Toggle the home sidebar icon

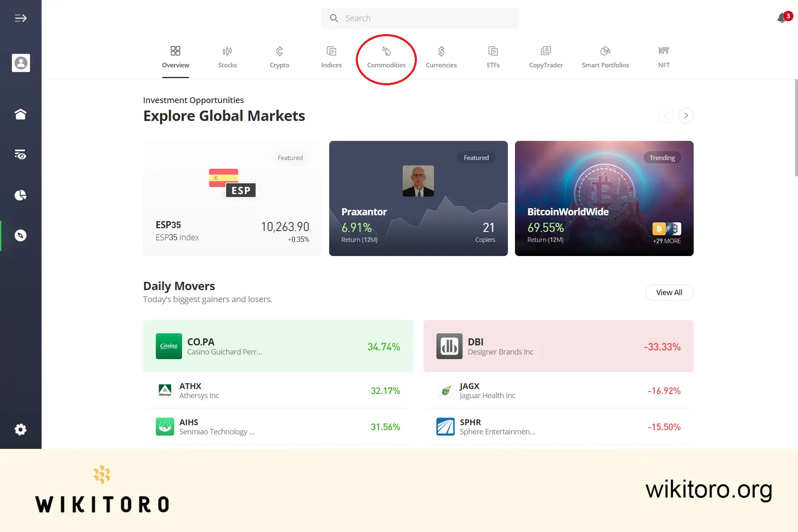click(x=21, y=113)
